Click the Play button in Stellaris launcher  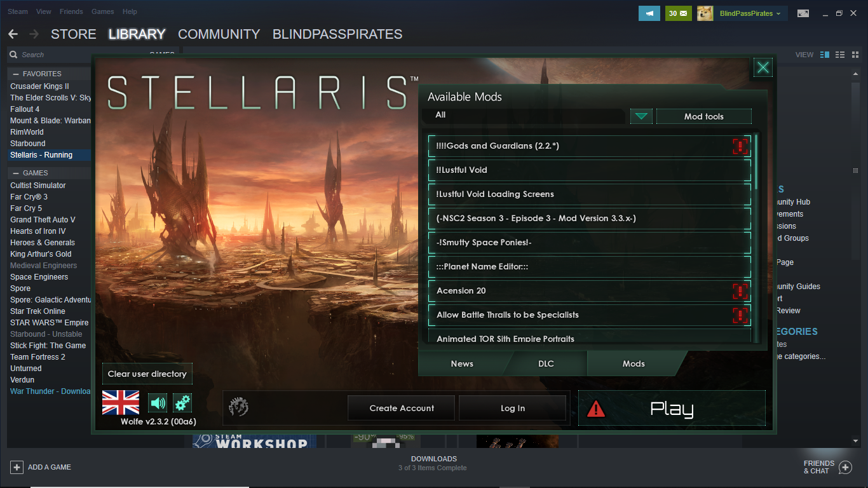pos(672,408)
